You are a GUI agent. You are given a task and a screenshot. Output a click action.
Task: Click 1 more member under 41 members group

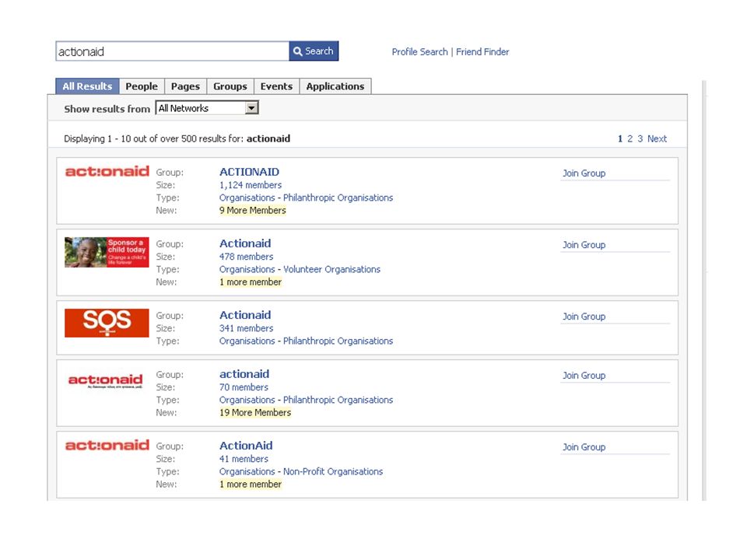(250, 484)
